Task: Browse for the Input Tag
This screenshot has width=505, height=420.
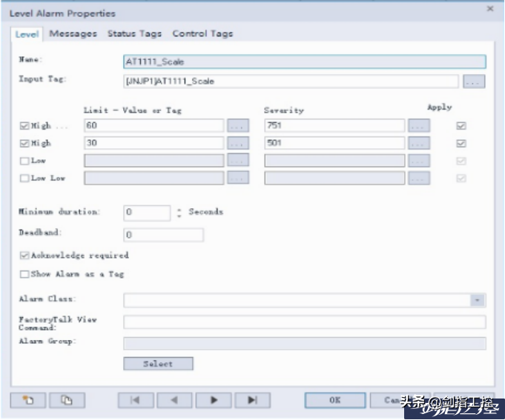Action: pos(475,81)
